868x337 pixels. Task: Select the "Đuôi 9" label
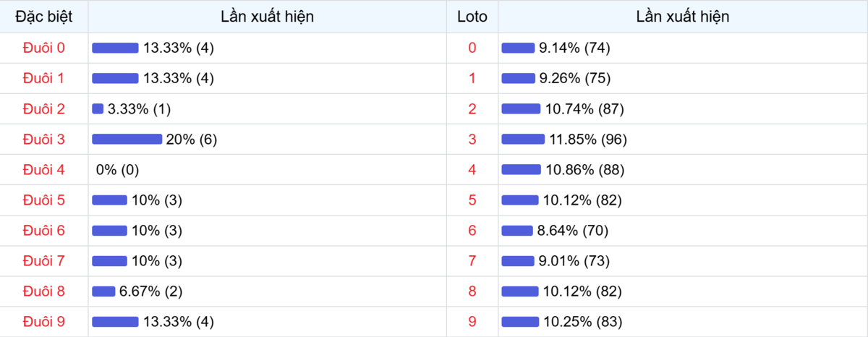[44, 322]
